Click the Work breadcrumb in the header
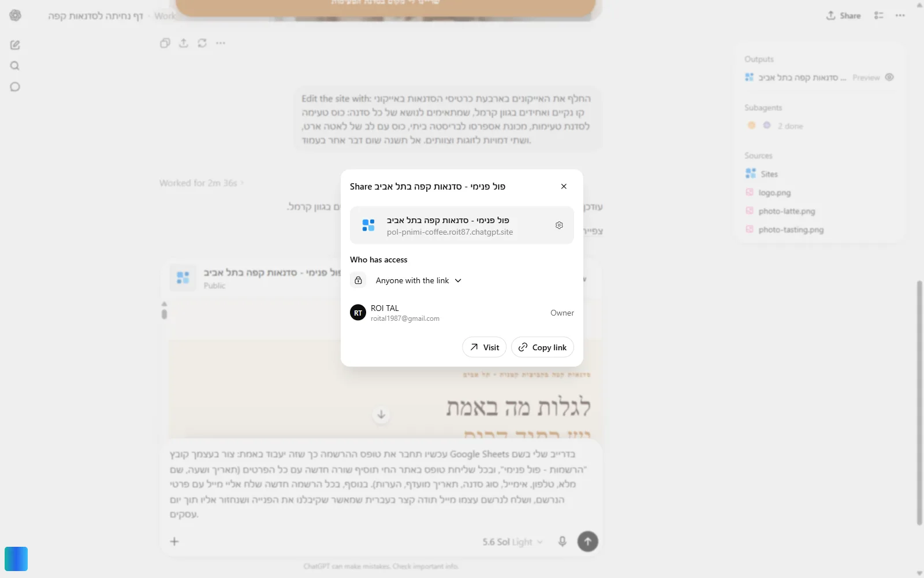This screenshot has width=924, height=578. click(x=165, y=16)
